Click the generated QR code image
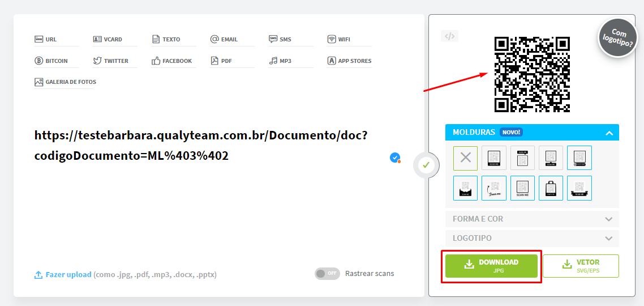644x306 pixels. (x=532, y=74)
